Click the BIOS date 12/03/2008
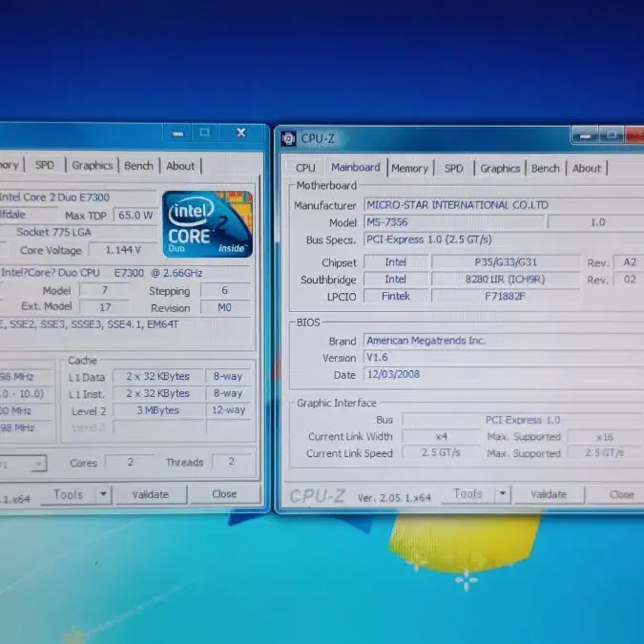 [x=504, y=374]
